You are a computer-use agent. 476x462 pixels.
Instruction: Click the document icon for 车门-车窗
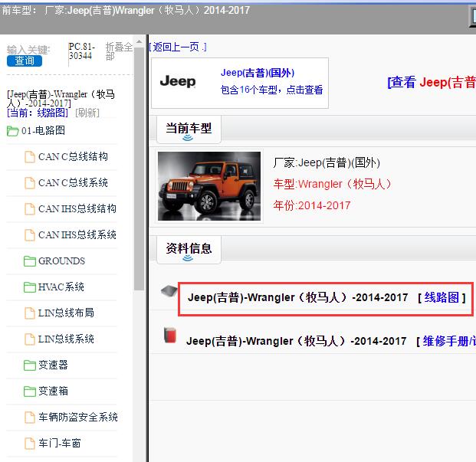pos(29,444)
